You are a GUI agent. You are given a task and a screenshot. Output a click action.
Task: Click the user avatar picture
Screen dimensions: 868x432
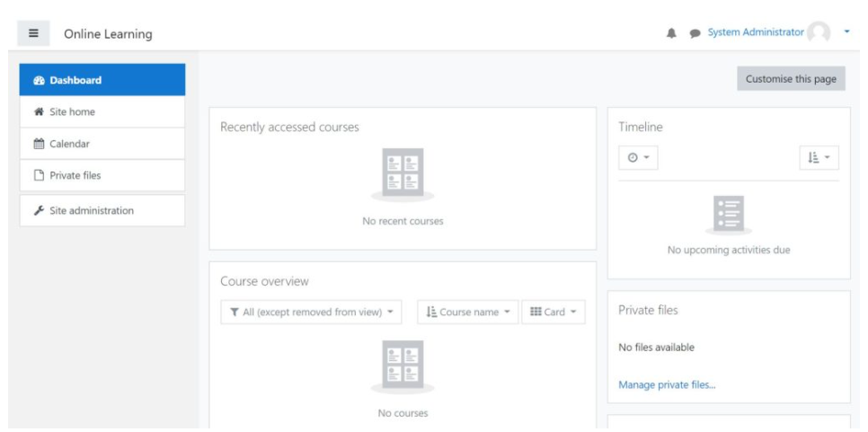click(x=819, y=32)
